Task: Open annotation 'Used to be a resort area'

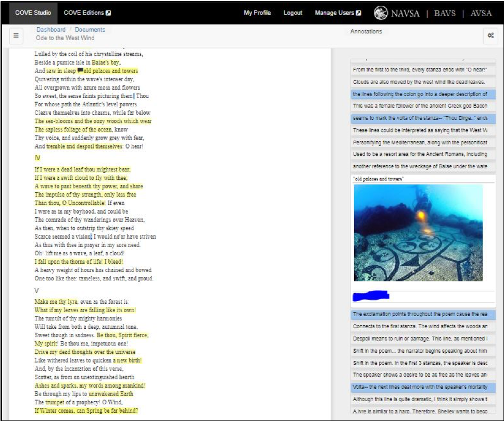Action: click(423, 154)
